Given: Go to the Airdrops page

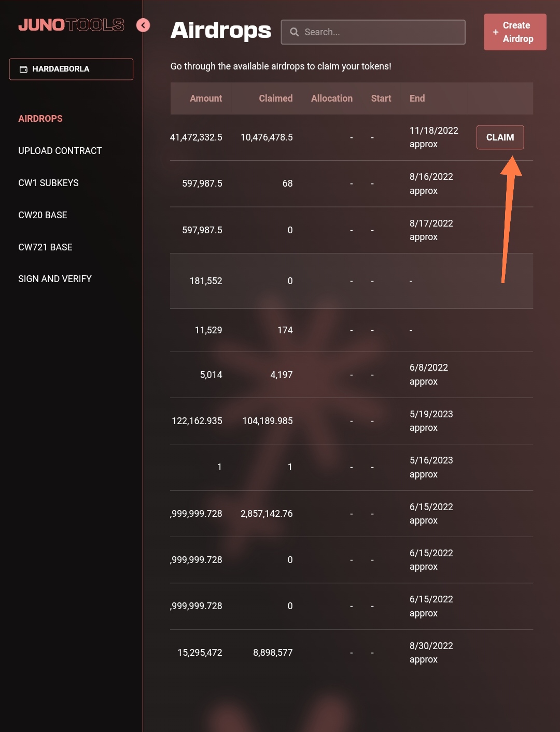Looking at the screenshot, I should click(40, 119).
